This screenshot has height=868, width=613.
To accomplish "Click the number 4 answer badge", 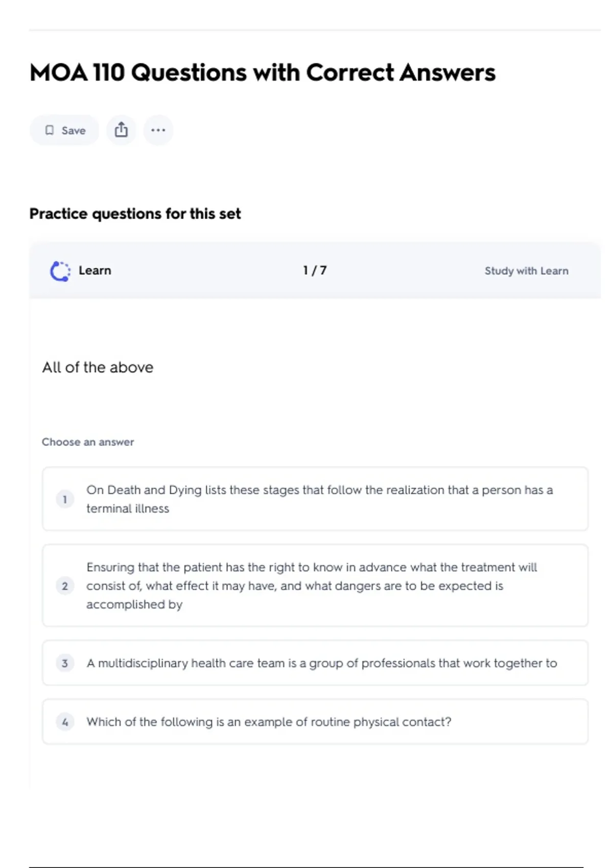I will click(65, 722).
